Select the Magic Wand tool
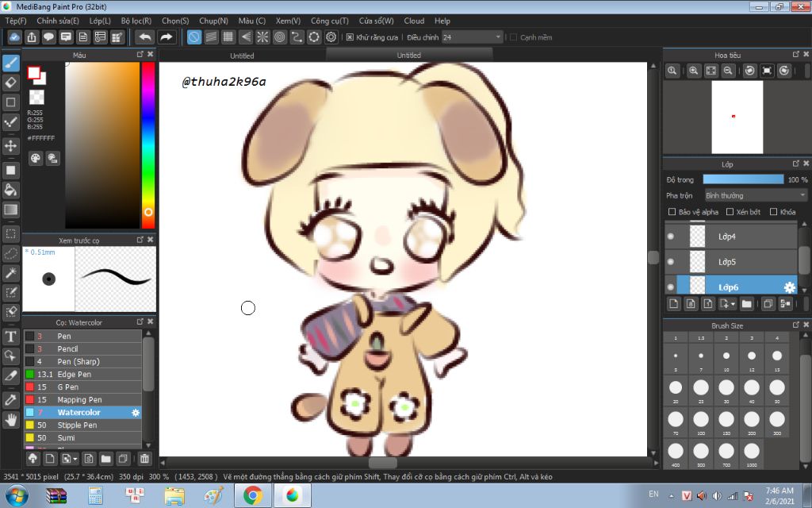Image resolution: width=812 pixels, height=508 pixels. pyautogui.click(x=11, y=273)
